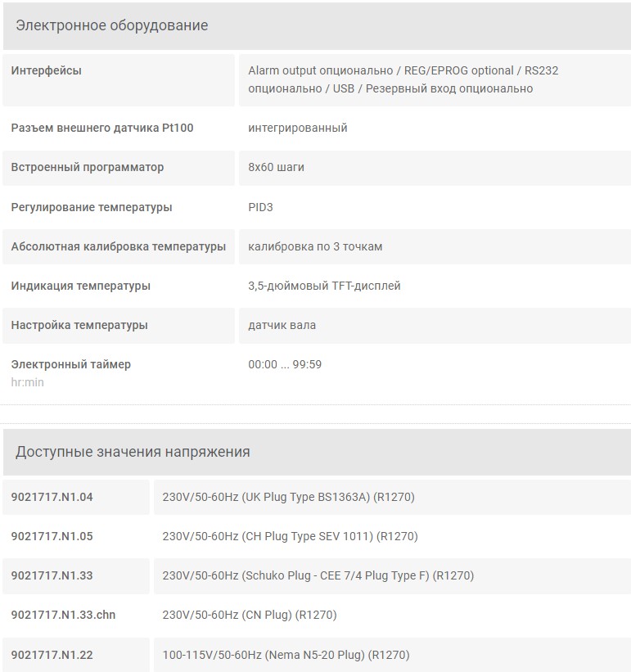Select the 'Абсолютная калибровка температуры' label
This screenshot has height=672, width=631.
[x=118, y=246]
